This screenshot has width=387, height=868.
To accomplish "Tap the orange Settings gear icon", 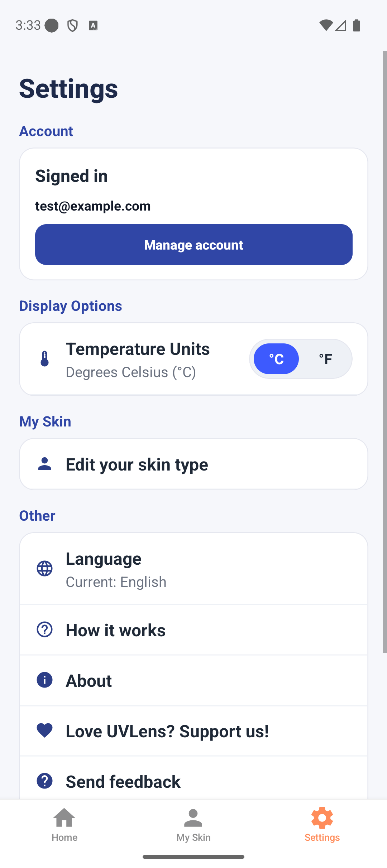I will [322, 818].
